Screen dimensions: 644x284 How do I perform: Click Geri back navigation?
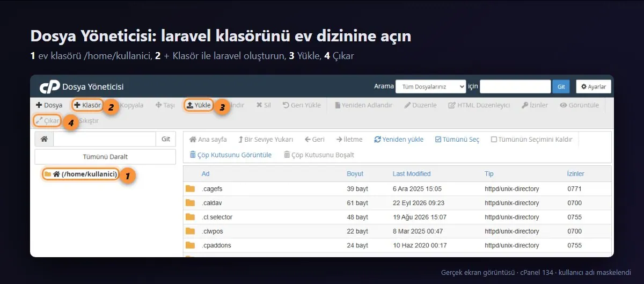[x=314, y=139]
